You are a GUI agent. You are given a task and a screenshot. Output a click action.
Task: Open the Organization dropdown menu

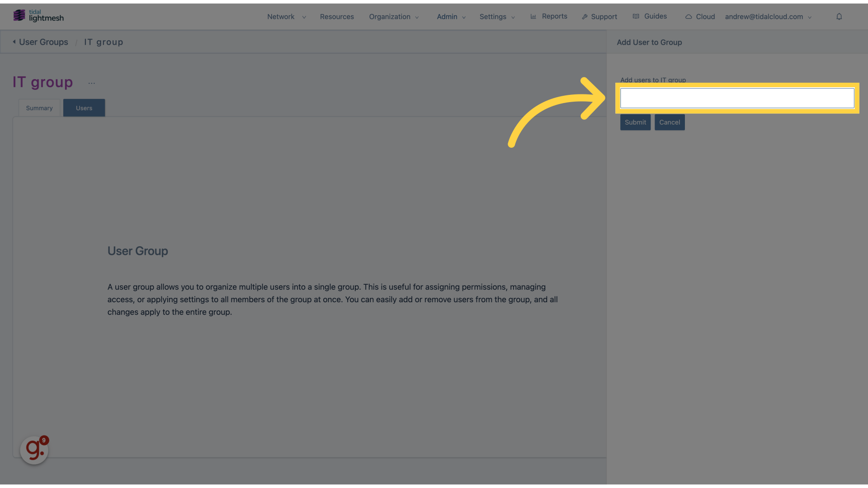[393, 16]
